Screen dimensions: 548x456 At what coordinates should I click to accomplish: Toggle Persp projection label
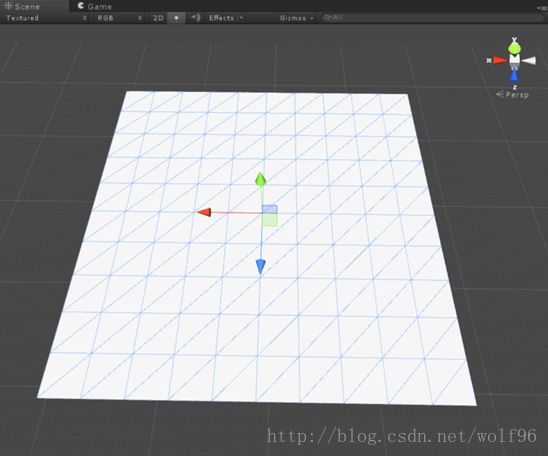click(x=512, y=95)
